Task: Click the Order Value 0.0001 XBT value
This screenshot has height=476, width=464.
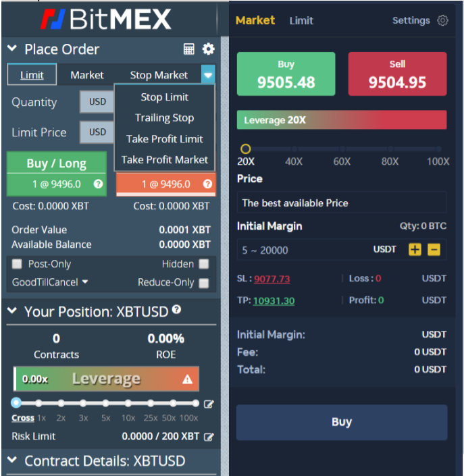Action: pyautogui.click(x=184, y=230)
